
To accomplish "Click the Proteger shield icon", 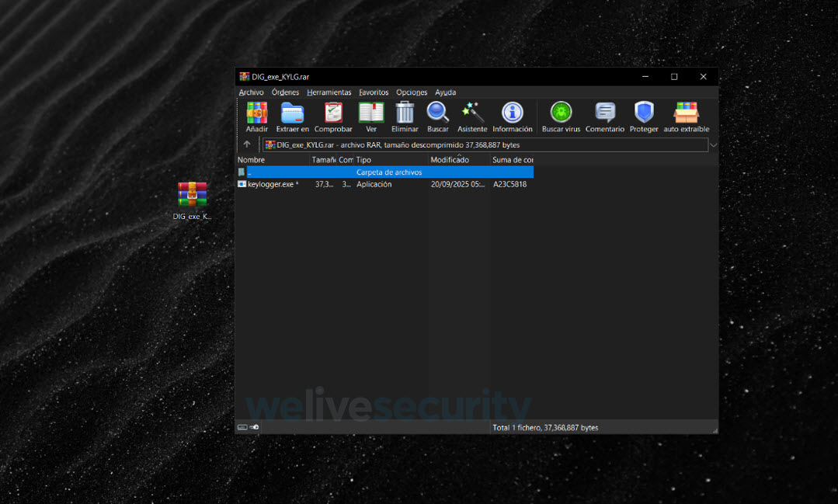I will [644, 113].
